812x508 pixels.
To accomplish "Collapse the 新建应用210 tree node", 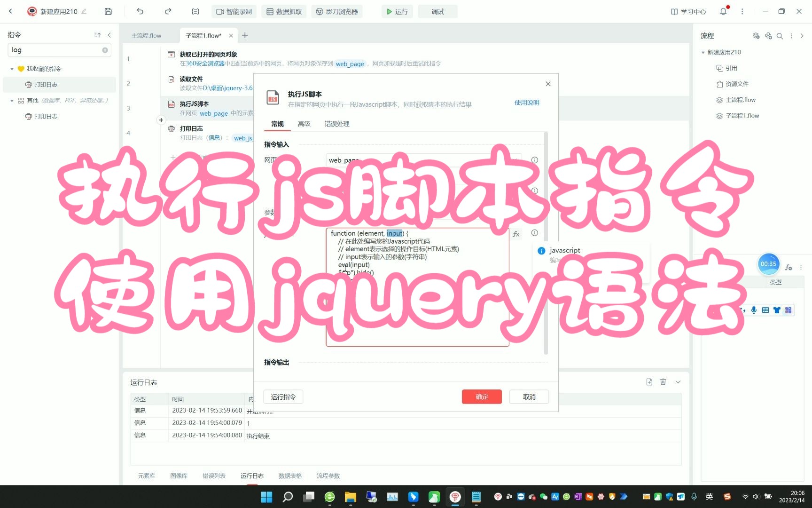I will (x=703, y=52).
